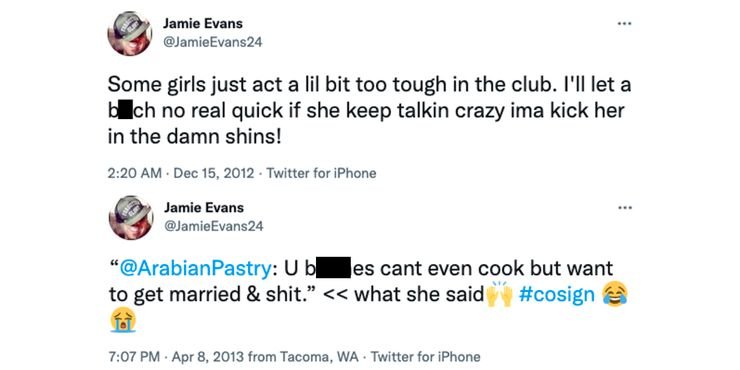The width and height of the screenshot is (740, 370).
Task: Click the second tweet's profile avatar
Action: coord(131,217)
